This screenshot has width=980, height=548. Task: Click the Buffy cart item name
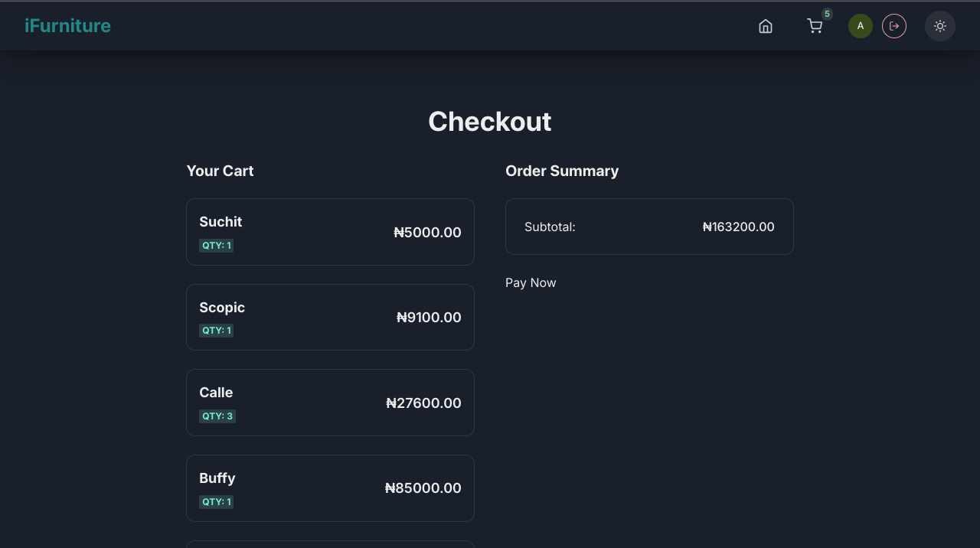coord(217,478)
